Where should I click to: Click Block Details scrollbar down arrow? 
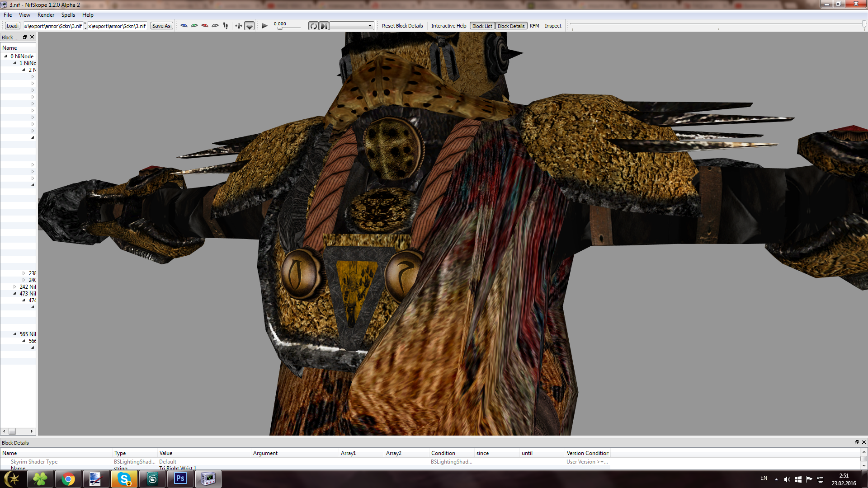click(863, 466)
